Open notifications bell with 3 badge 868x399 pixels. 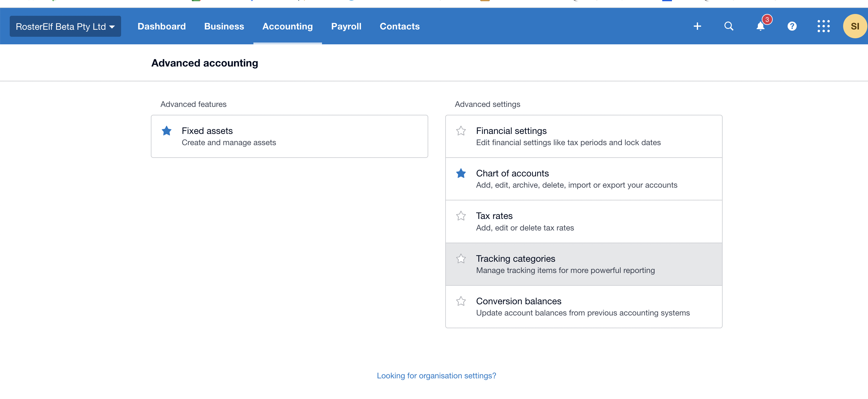click(x=761, y=26)
